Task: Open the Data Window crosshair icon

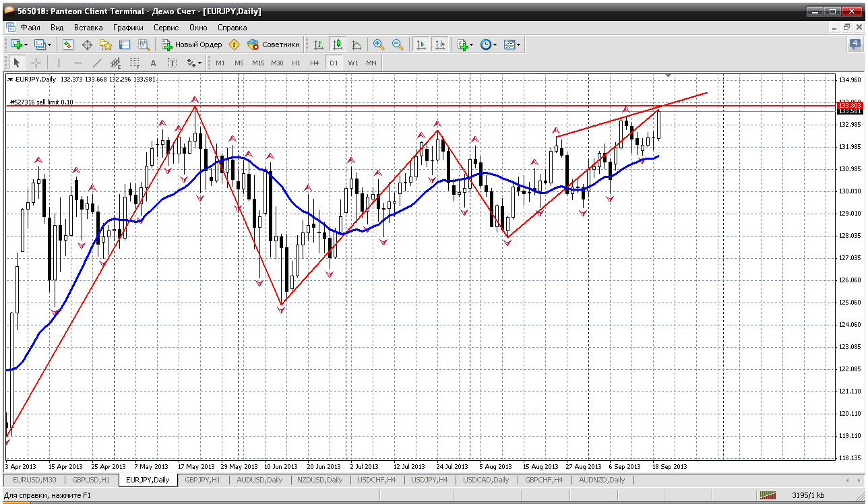Action: pyautogui.click(x=87, y=44)
